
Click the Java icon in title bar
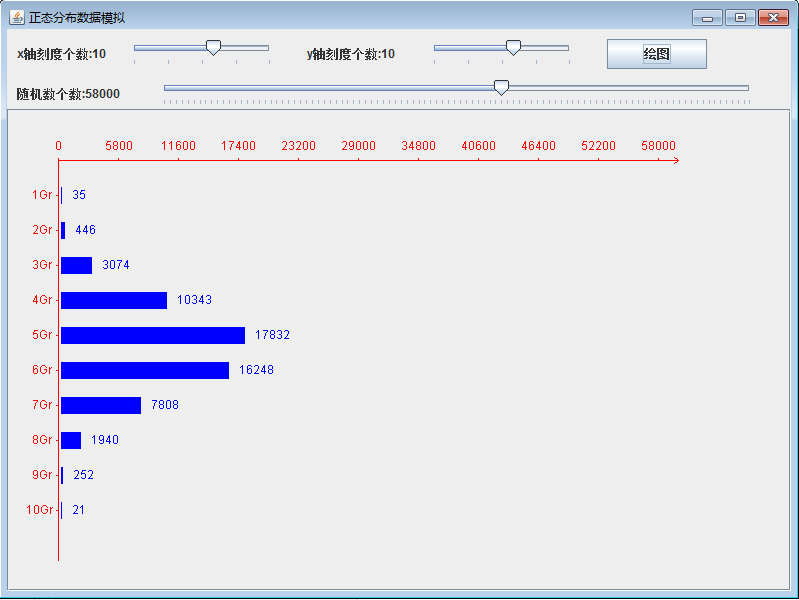click(16, 17)
